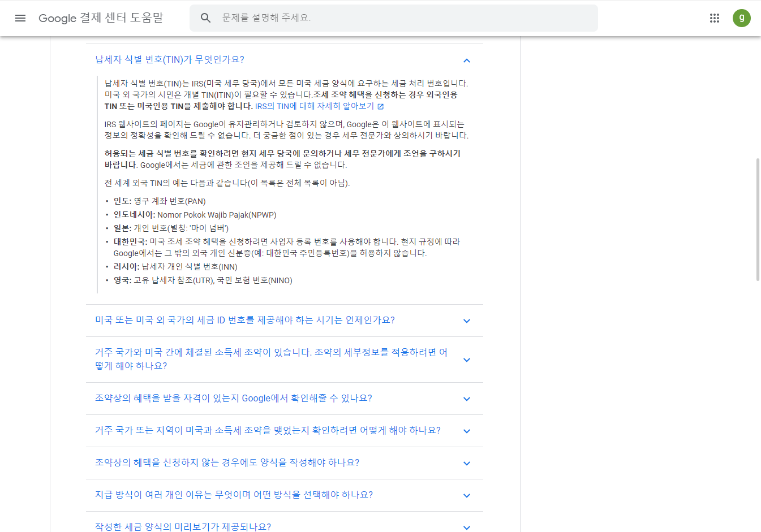Open the green account avatar
This screenshot has width=761, height=532.
click(x=742, y=18)
